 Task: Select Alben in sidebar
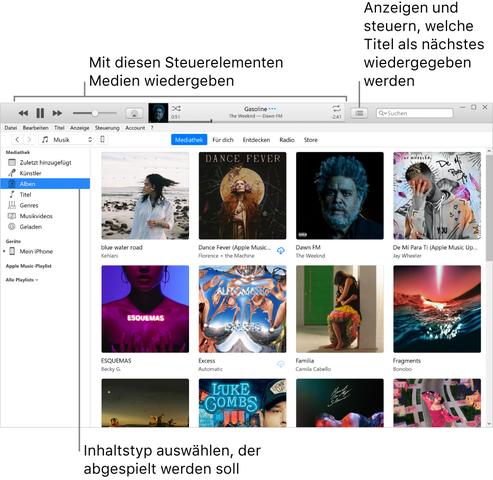coord(45,184)
